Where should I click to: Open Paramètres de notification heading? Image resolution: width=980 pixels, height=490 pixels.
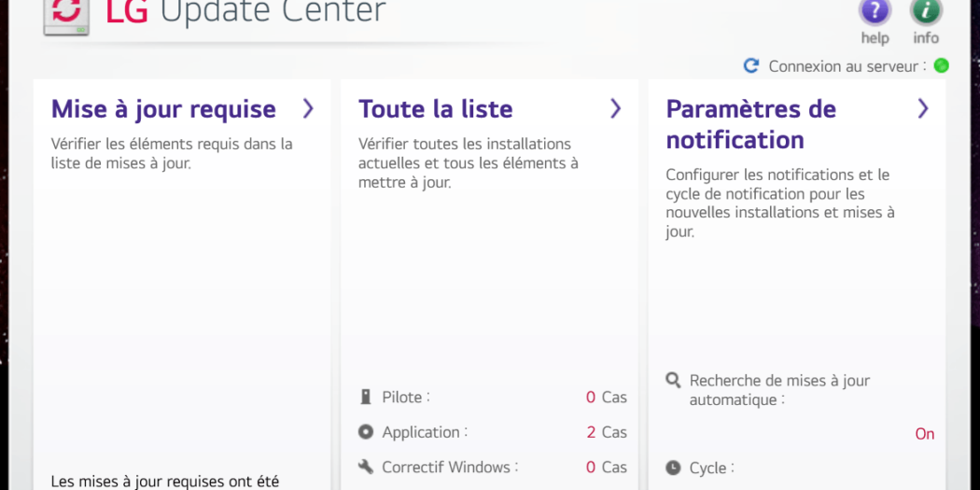(750, 124)
